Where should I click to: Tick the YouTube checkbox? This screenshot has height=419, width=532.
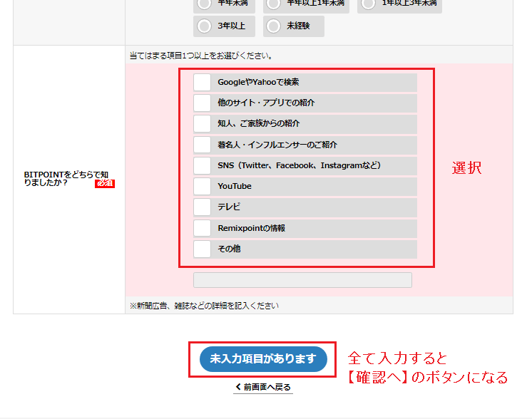pos(203,187)
